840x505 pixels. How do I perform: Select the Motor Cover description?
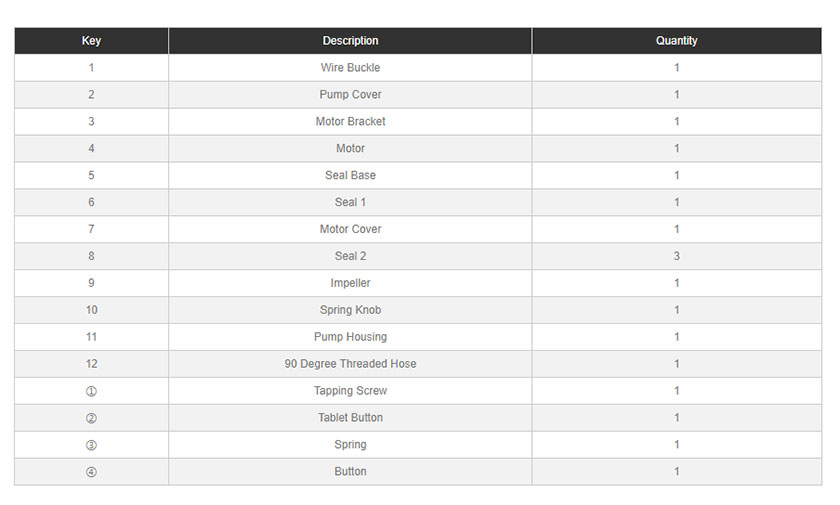click(x=350, y=229)
